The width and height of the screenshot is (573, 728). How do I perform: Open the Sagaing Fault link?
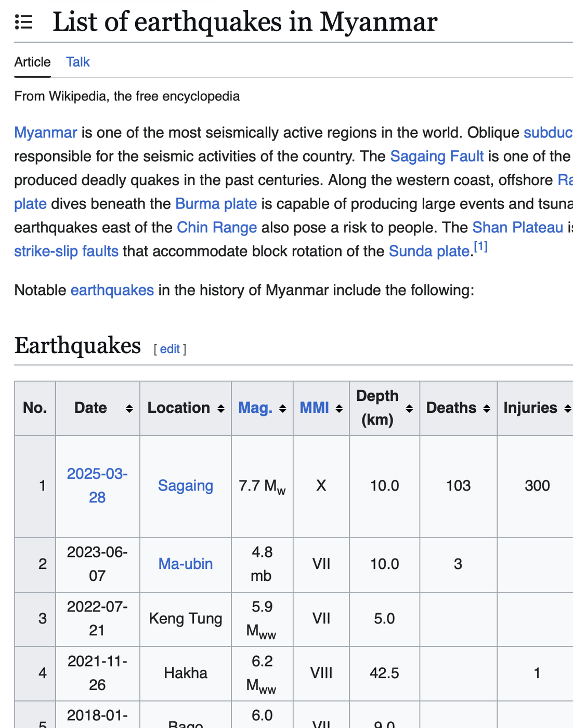(437, 157)
